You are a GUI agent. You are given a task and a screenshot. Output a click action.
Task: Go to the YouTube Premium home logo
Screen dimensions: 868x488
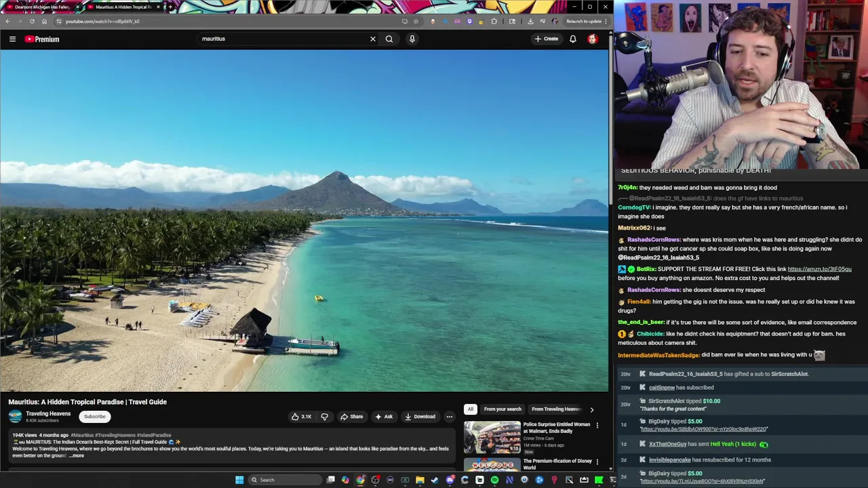[42, 39]
